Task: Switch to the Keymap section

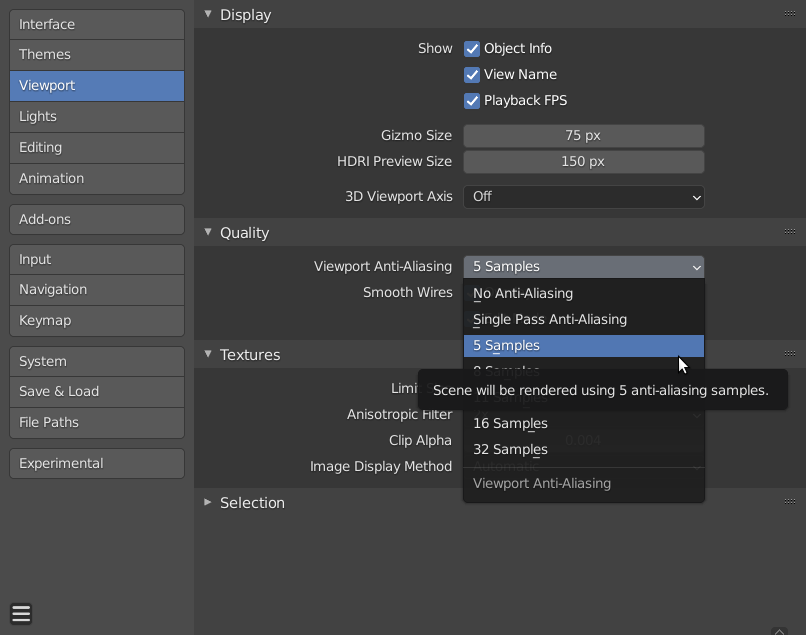Action: tap(96, 321)
